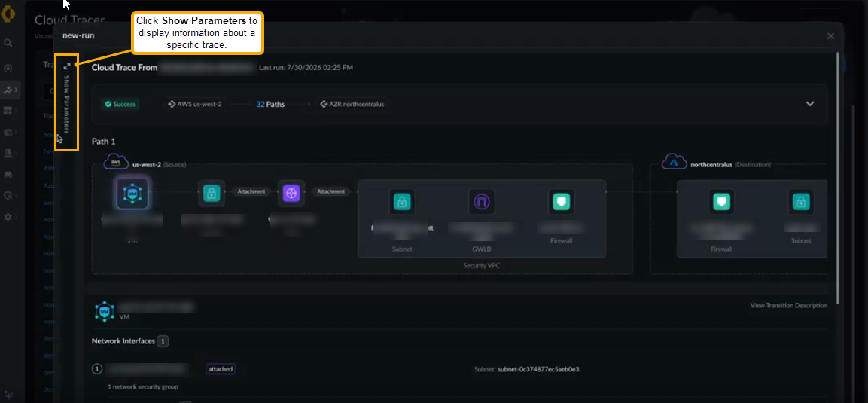Click the Success status badge
This screenshot has width=868, height=403.
point(120,104)
